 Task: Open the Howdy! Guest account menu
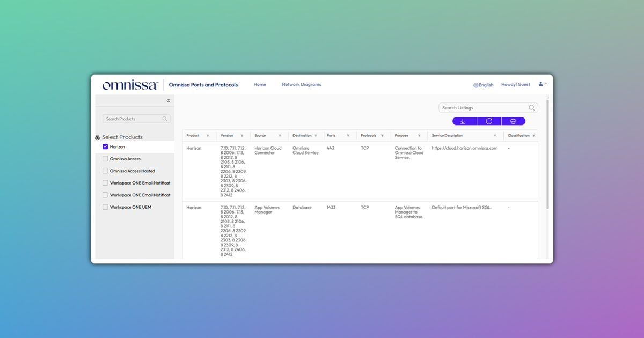pyautogui.click(x=515, y=84)
